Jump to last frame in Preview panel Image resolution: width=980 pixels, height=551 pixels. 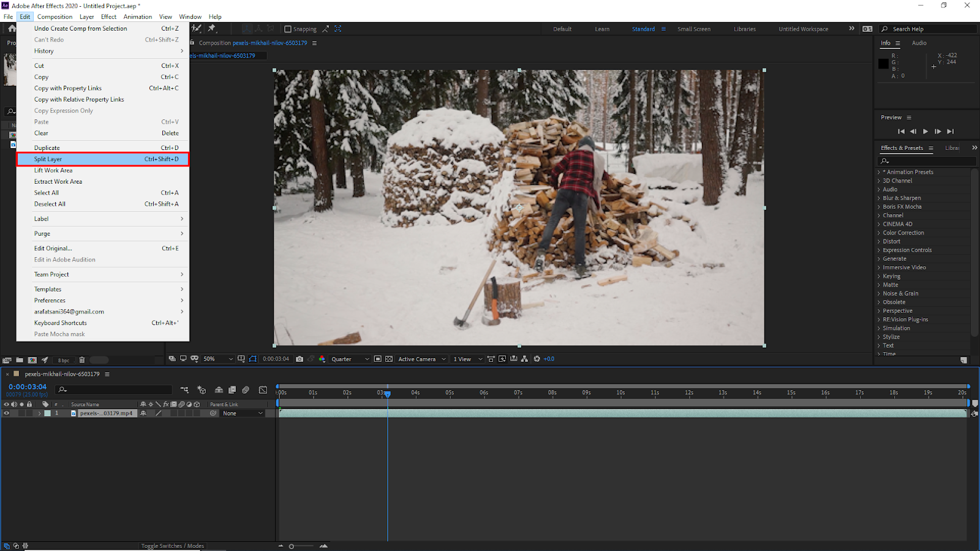pos(950,132)
